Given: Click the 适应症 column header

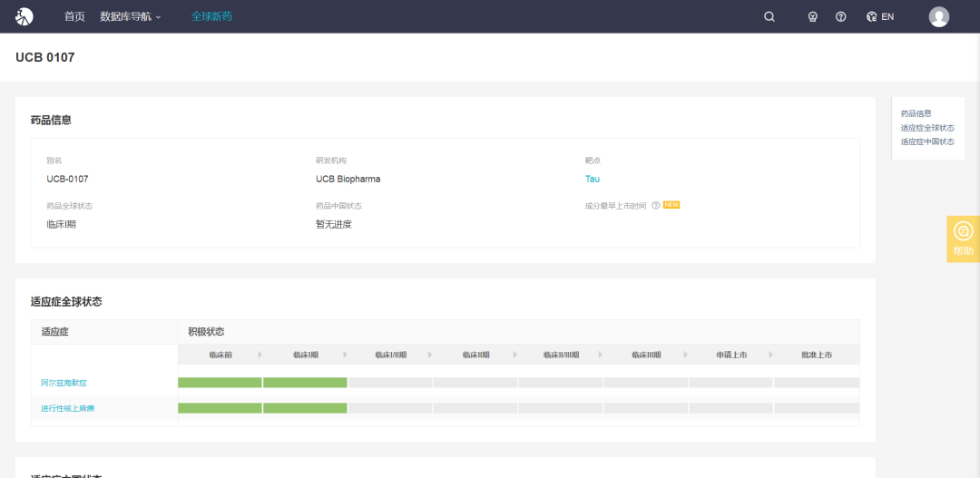Looking at the screenshot, I should [55, 331].
